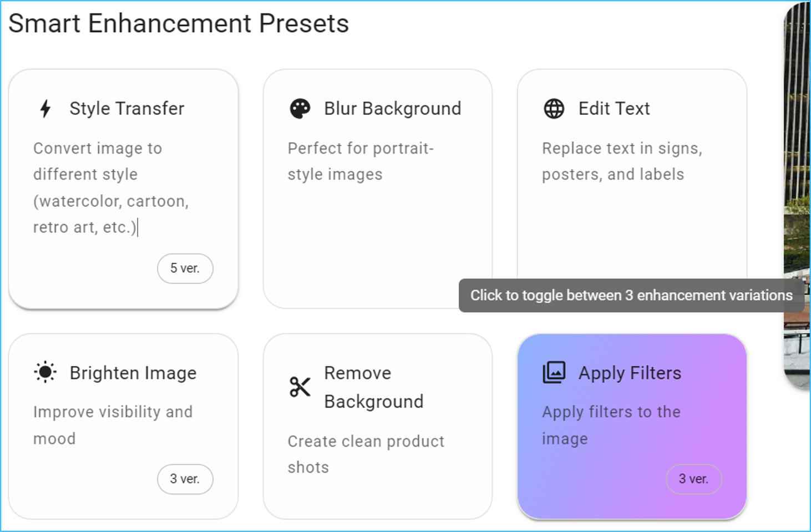Click 'Create clean product shots' description

tap(366, 454)
